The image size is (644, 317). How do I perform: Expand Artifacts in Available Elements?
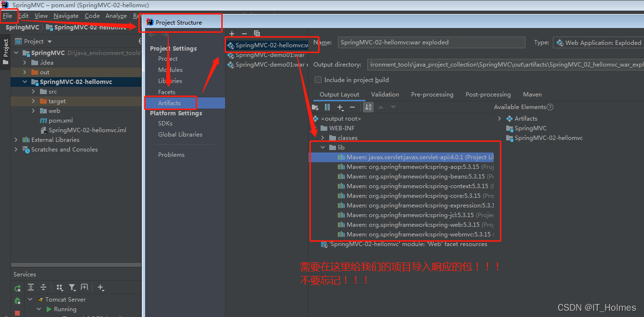pos(499,119)
